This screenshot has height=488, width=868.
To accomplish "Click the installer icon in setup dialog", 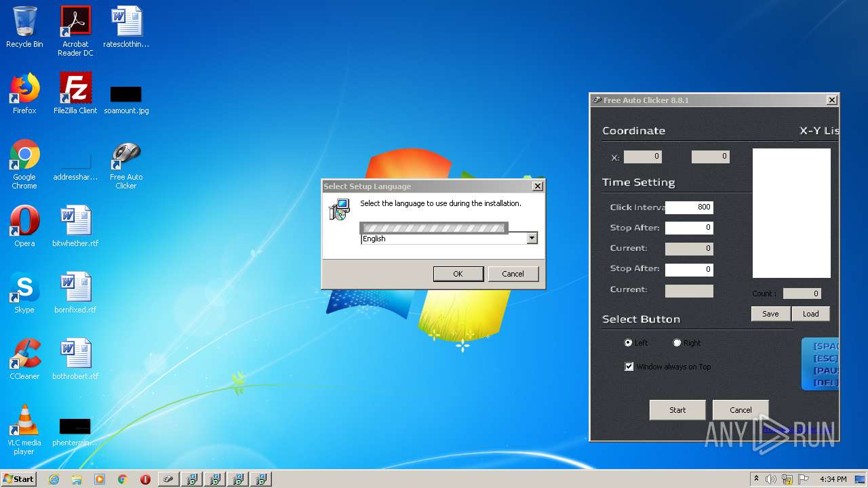I will click(339, 209).
